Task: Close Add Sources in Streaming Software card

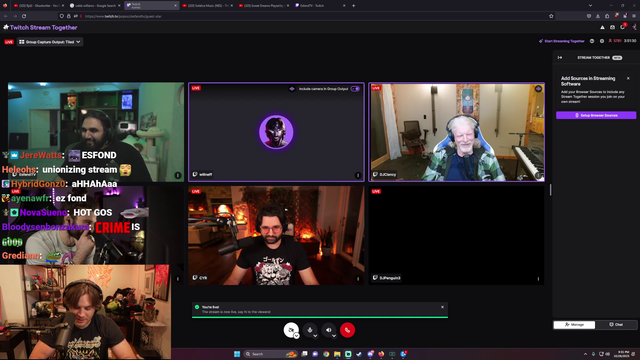Action: point(628,78)
